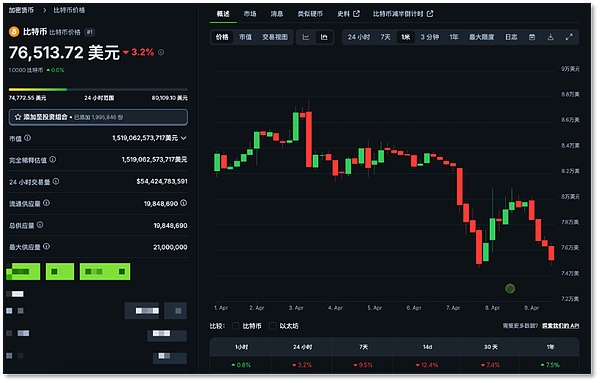Open the calendar date range picker
Image resolution: width=600 pixels, height=383 pixels.
pyautogui.click(x=532, y=37)
